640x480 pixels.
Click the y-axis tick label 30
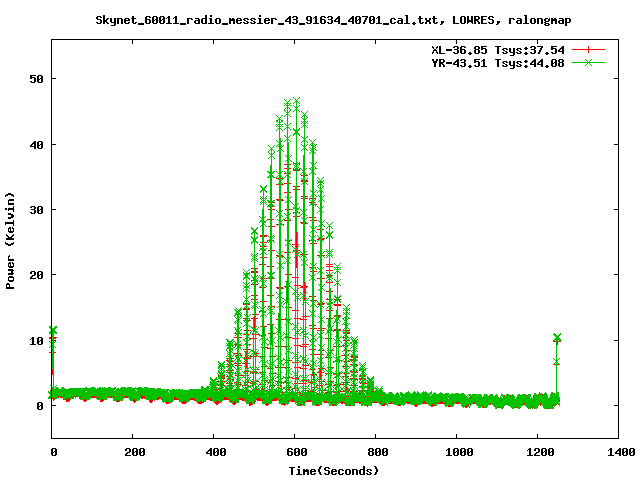point(36,210)
